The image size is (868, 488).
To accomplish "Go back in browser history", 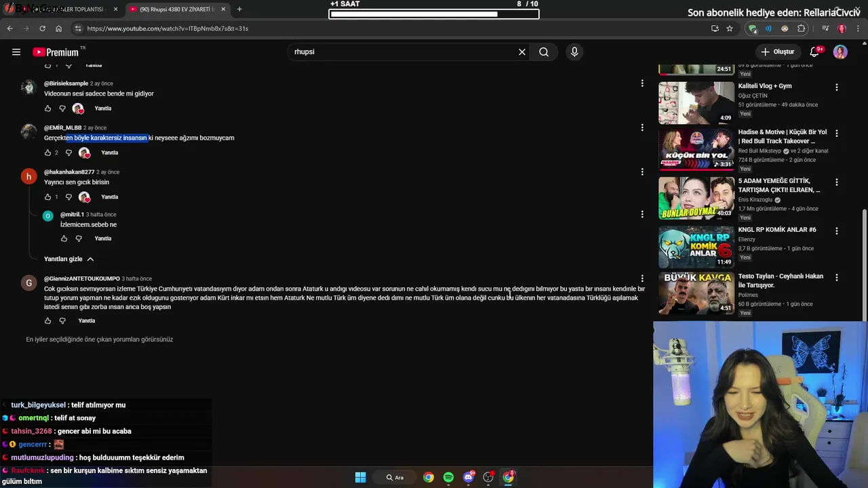I will pos(9,28).
